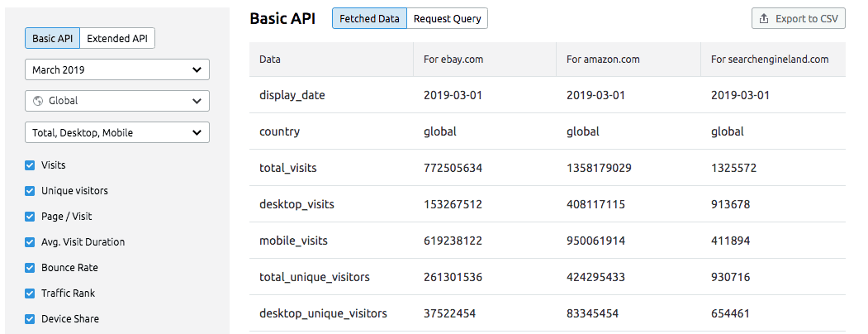This screenshot has width=868, height=334.
Task: Click the ebay desktop unique value 37522454
Action: coord(449,313)
